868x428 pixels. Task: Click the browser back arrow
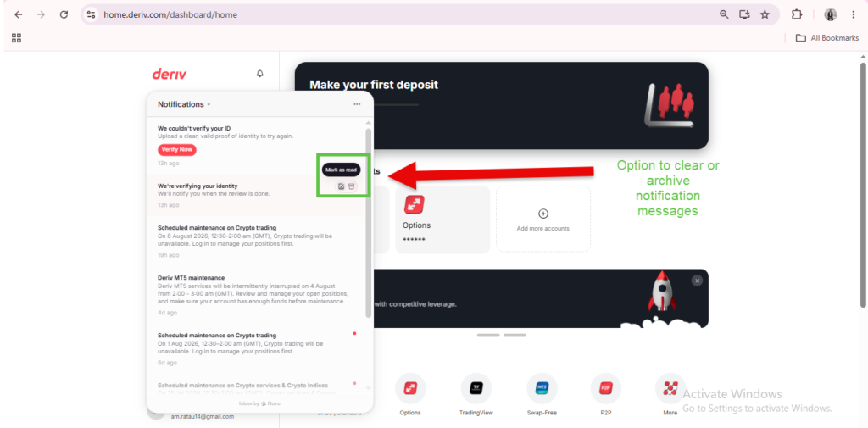pyautogui.click(x=19, y=15)
